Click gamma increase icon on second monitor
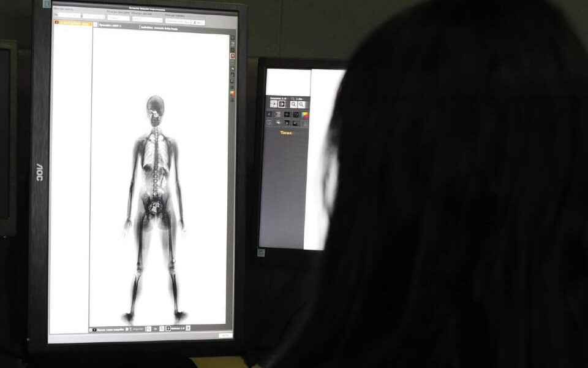The height and width of the screenshot is (368, 588). click(282, 104)
